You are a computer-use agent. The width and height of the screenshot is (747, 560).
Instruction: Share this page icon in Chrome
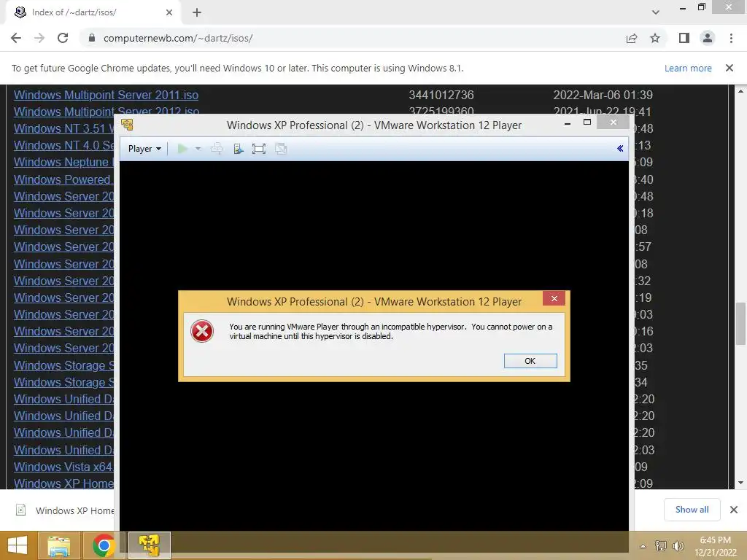pyautogui.click(x=632, y=38)
